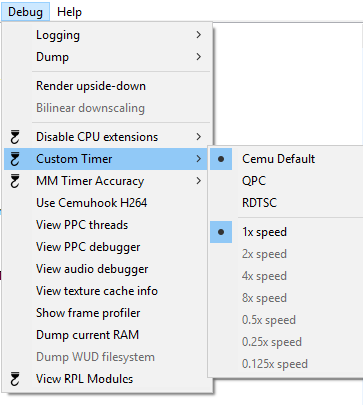This screenshot has height=405, width=363.
Task: Choose the QPC timer option
Action: coord(254,181)
